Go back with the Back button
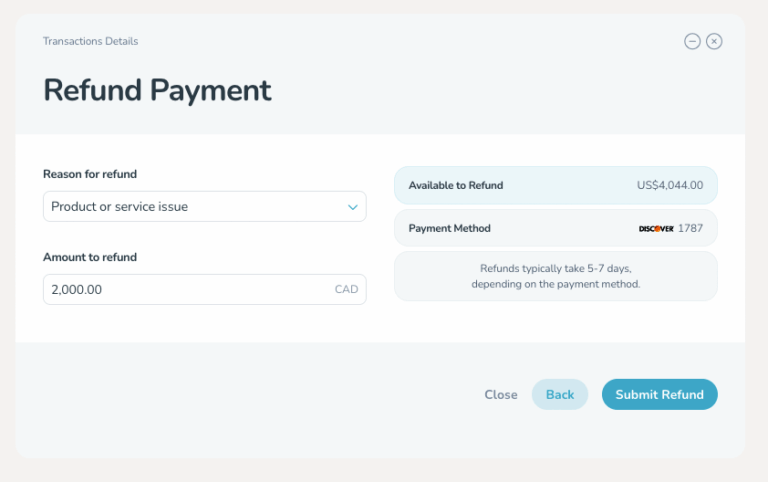This screenshot has width=768, height=482. tap(560, 394)
